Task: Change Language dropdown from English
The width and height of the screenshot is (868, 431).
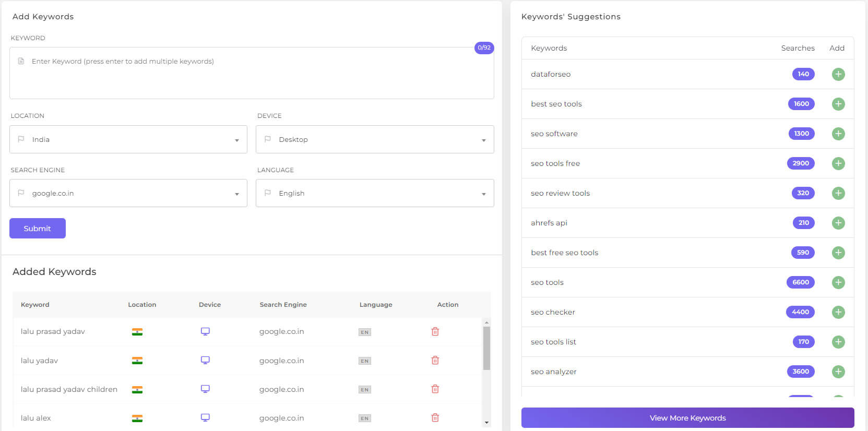Action: click(375, 193)
